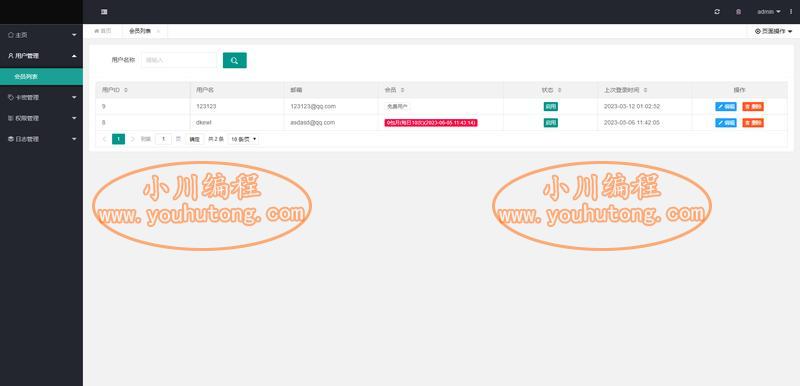Click the free-user membership badge in first row

pos(397,107)
